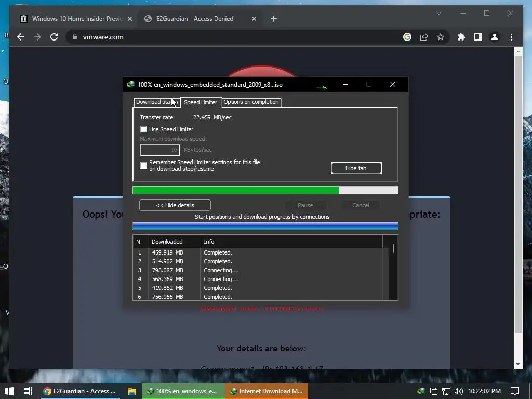Select connection row with 793.087 MB
Viewport: 532px width, 399px height.
click(x=258, y=270)
